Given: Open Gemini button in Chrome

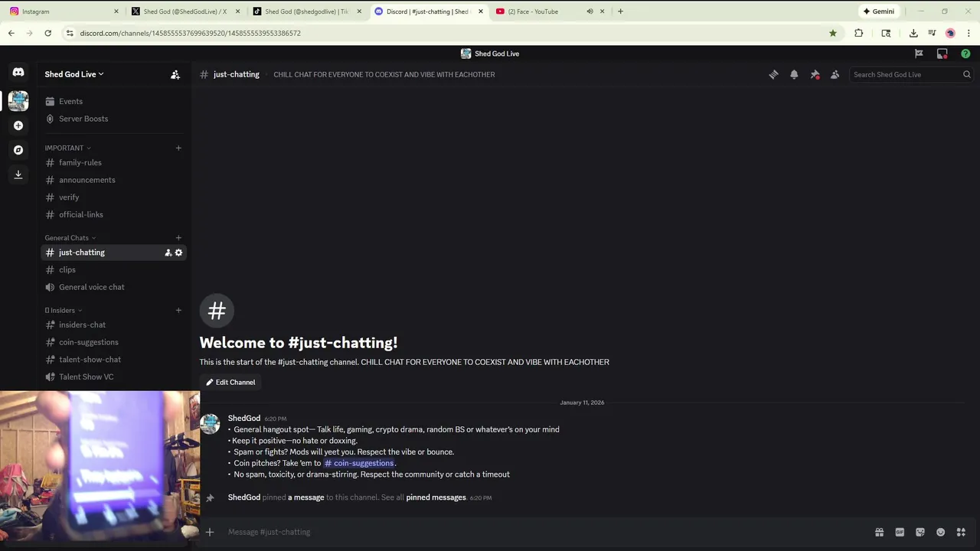Looking at the screenshot, I should [x=879, y=11].
